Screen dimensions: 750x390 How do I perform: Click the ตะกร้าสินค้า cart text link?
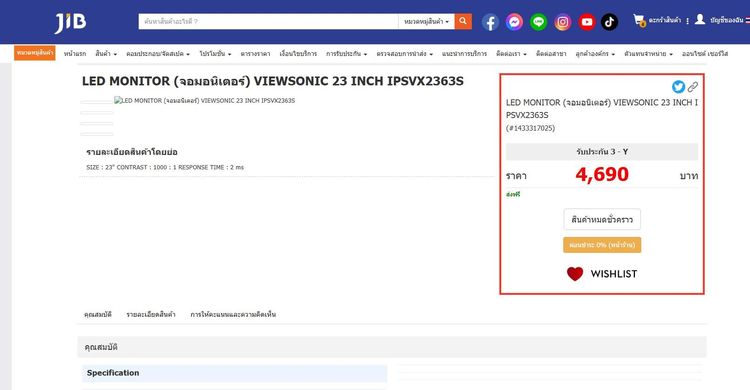(664, 20)
